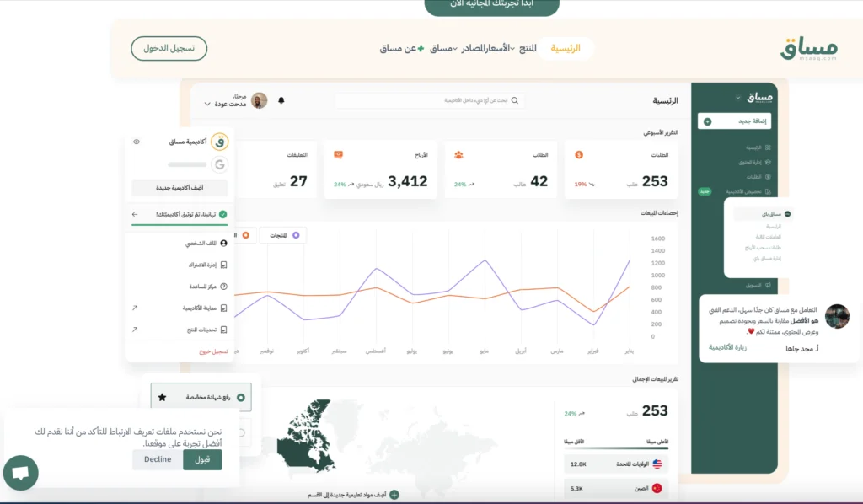The image size is (863, 504).
Task: Open الملف الشخصي profile item
Action: click(206, 244)
